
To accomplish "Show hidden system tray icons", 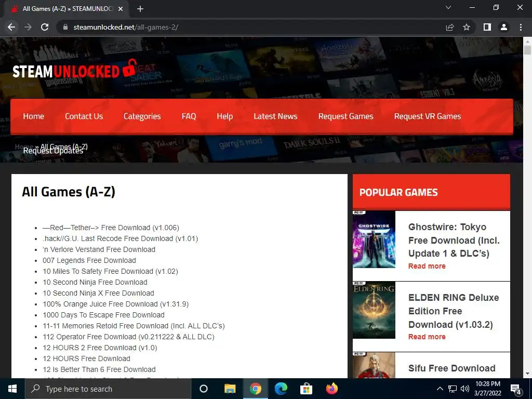I will 440,389.
